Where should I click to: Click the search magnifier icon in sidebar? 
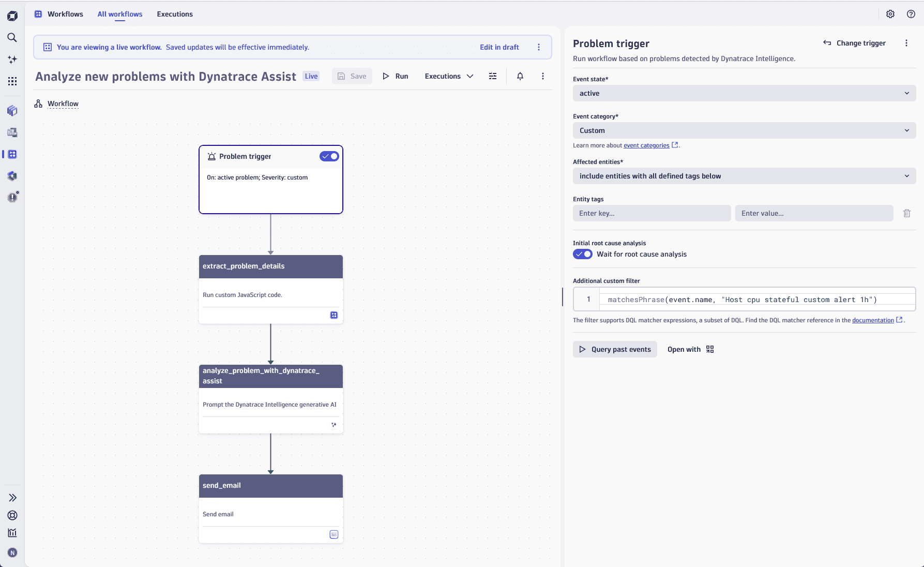pyautogui.click(x=12, y=37)
